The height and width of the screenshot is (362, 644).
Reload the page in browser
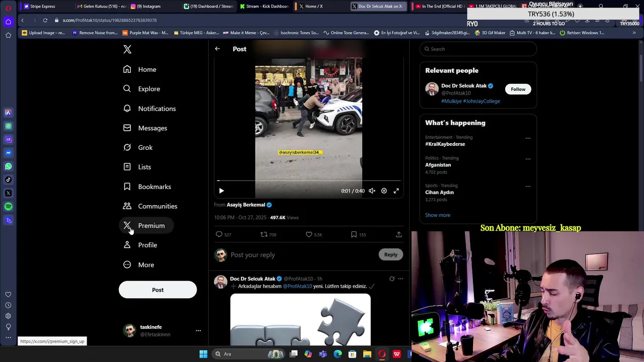[x=45, y=21]
